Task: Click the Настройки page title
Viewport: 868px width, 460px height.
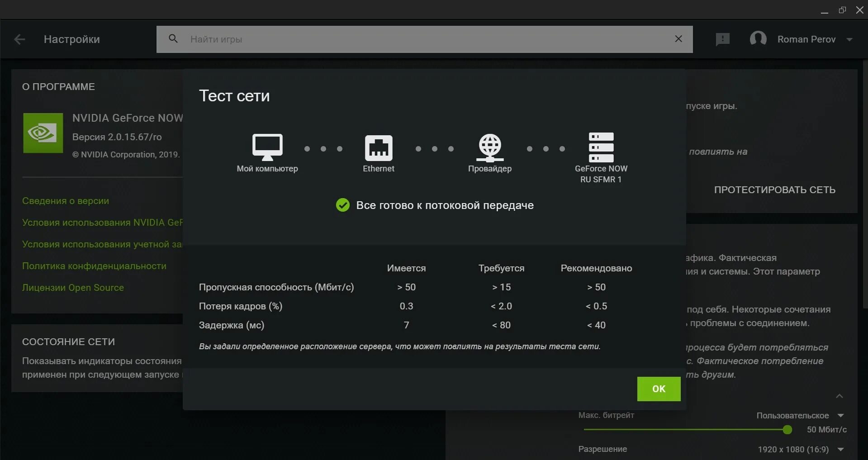Action: (x=72, y=39)
